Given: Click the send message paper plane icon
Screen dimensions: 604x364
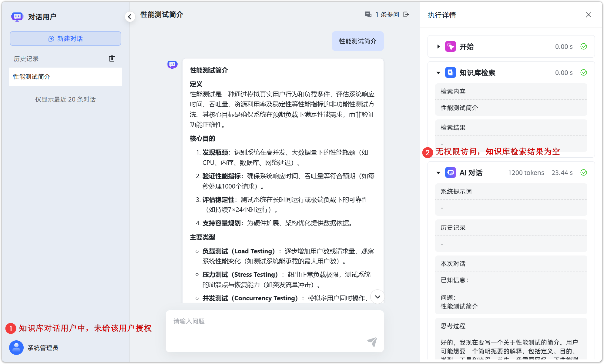Looking at the screenshot, I should (x=372, y=342).
